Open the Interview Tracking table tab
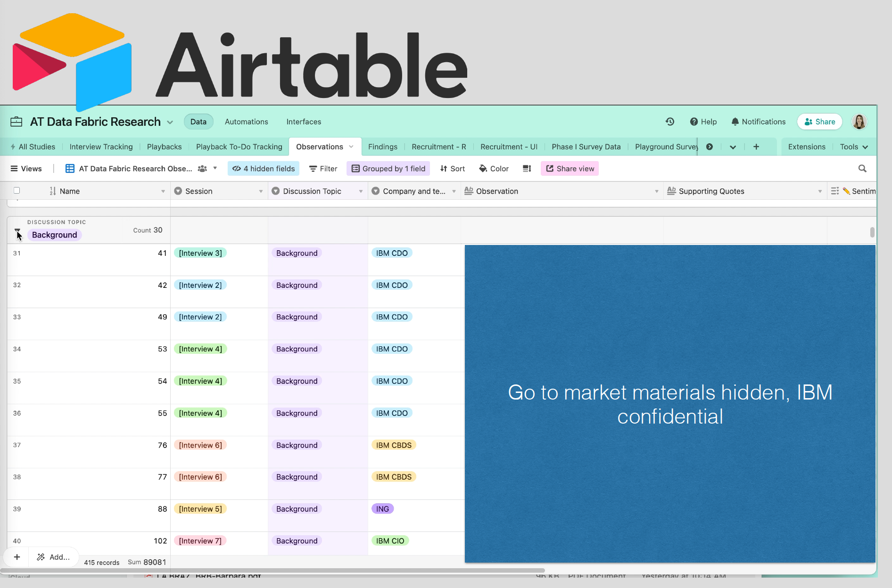Viewport: 892px width, 588px height. coord(101,147)
